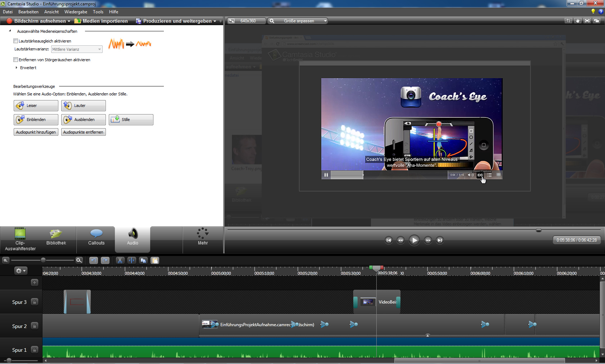Screen dimensions: 605x364
Task: Click the preview scrubber handle
Action: [x=539, y=230]
